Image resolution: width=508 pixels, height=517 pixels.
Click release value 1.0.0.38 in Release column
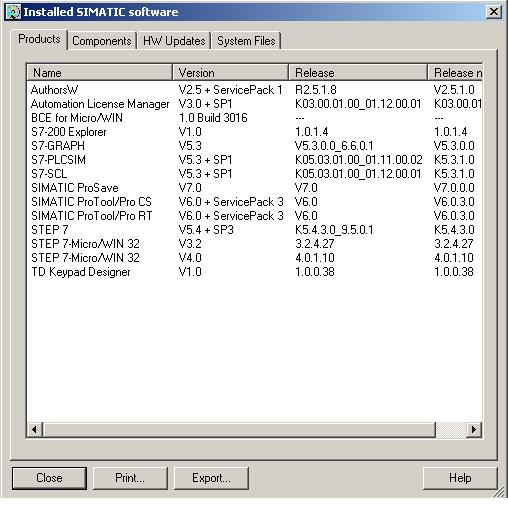click(315, 272)
